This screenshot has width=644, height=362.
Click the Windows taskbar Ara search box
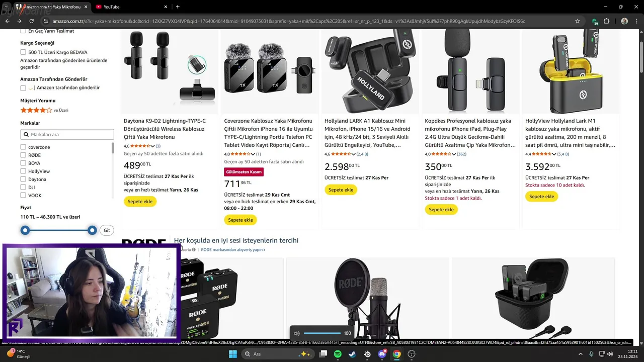[277, 354]
